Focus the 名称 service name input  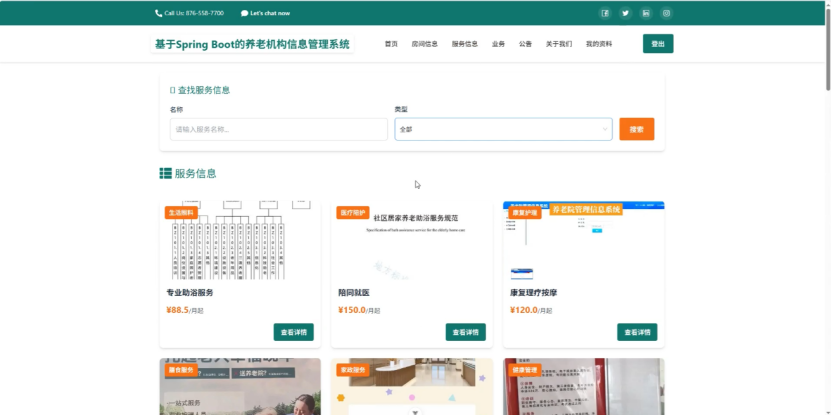[279, 129]
